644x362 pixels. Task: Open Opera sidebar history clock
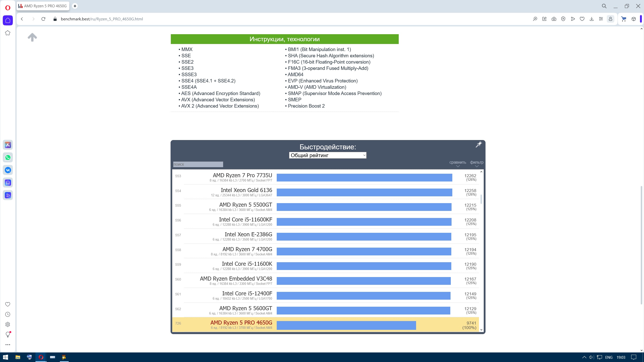pyautogui.click(x=8, y=314)
